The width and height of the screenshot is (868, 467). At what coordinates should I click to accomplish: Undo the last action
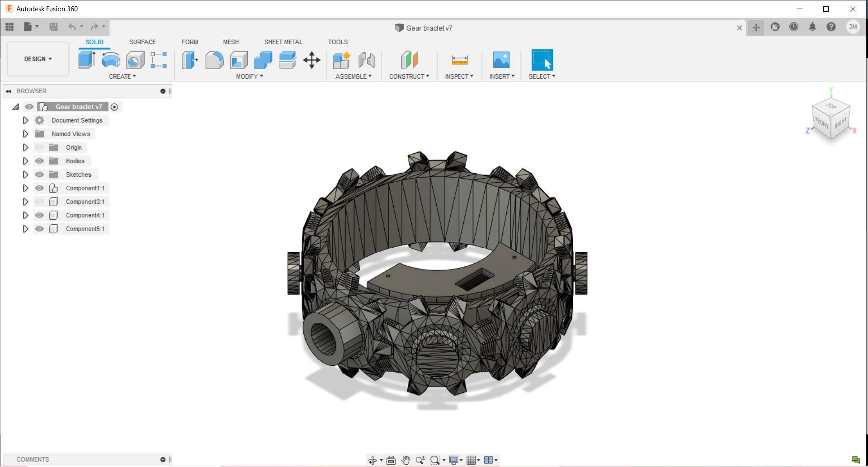[x=72, y=27]
